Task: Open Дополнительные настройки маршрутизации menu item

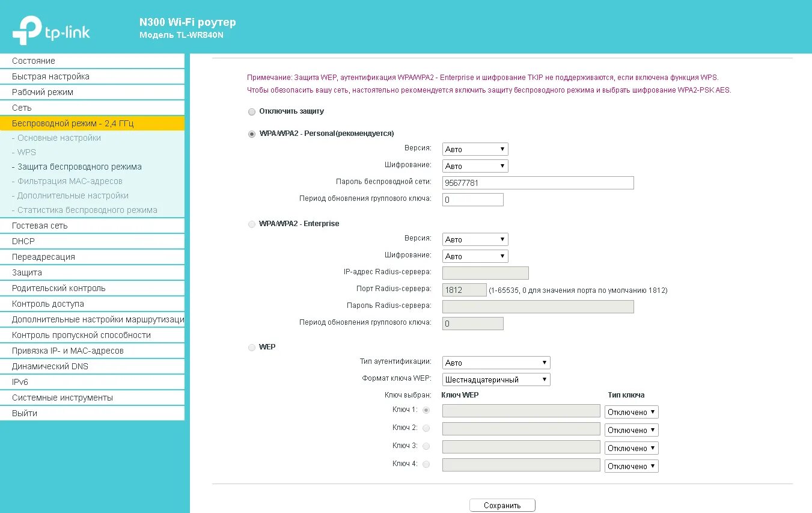Action: pyautogui.click(x=92, y=319)
